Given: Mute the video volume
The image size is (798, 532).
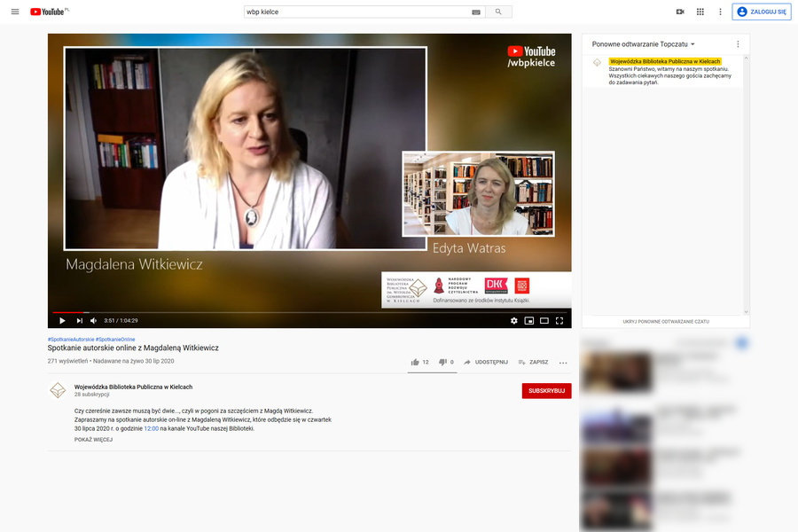Looking at the screenshot, I should [x=94, y=320].
